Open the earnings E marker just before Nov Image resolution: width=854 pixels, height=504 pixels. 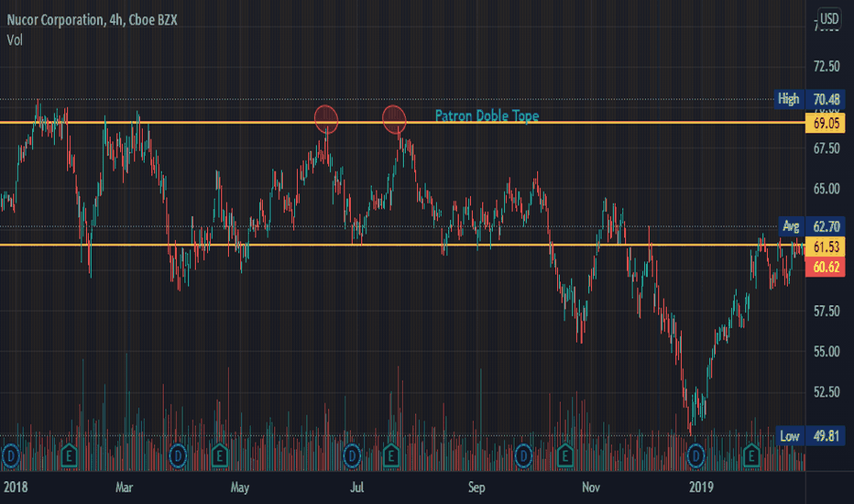tap(564, 455)
